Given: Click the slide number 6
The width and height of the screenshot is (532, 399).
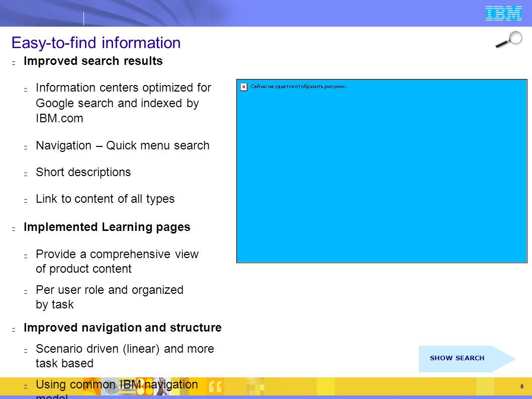Looking at the screenshot, I should click(522, 386).
